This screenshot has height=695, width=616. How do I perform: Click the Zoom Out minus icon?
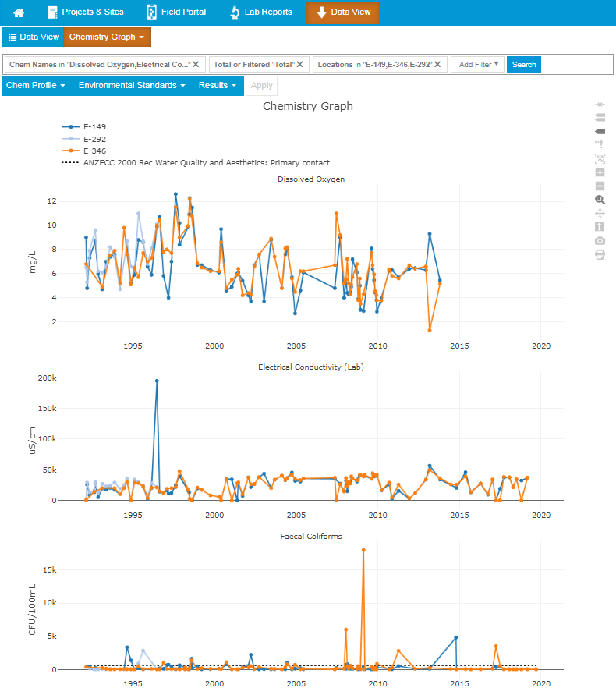coord(600,186)
